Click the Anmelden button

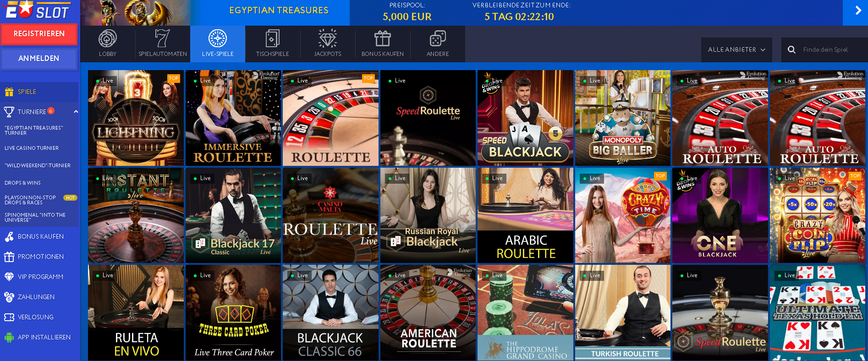(x=39, y=58)
